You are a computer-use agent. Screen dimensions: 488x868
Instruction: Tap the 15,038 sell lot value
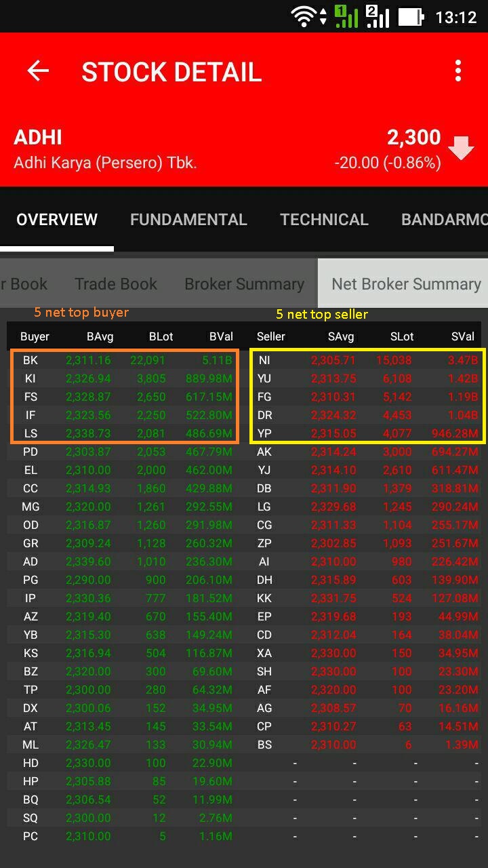394,360
